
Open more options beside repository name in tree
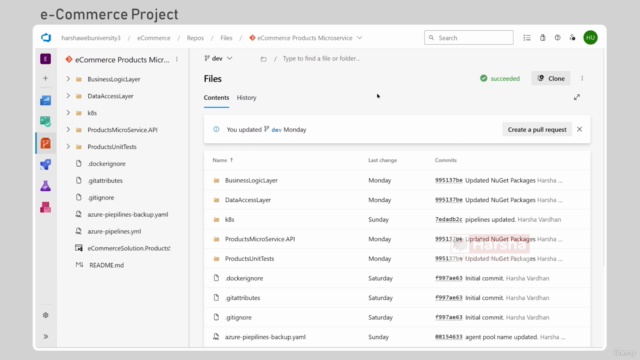pyautogui.click(x=177, y=60)
